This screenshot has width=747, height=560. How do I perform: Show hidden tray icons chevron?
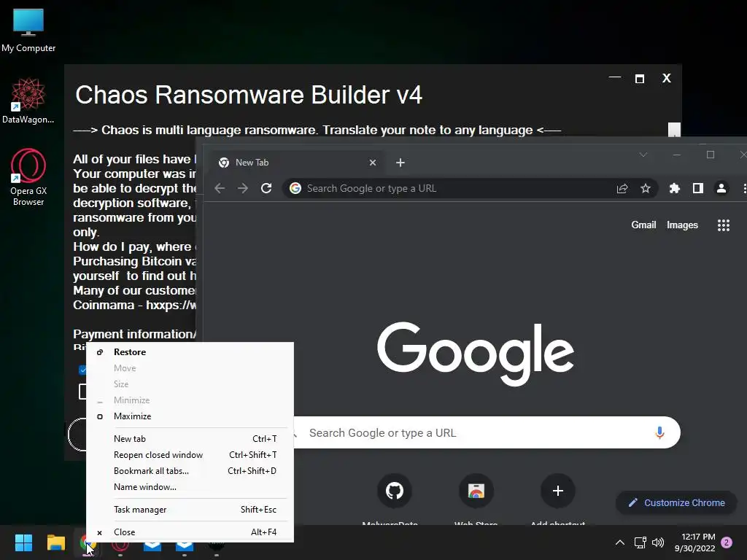(620, 542)
